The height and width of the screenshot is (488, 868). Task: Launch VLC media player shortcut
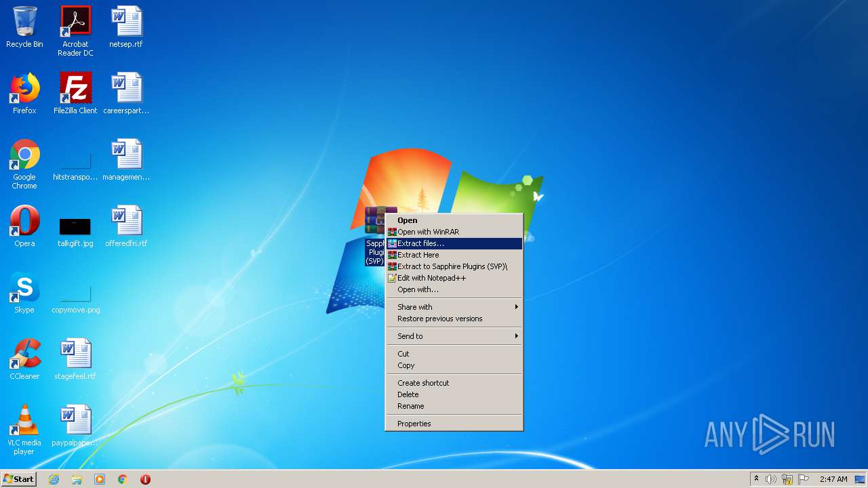[x=24, y=430]
